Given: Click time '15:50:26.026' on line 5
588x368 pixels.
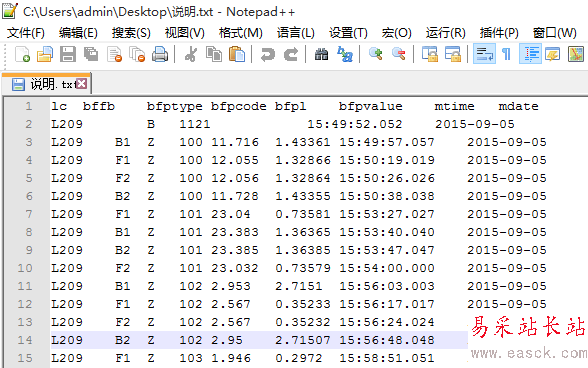Looking at the screenshot, I should point(387,178).
